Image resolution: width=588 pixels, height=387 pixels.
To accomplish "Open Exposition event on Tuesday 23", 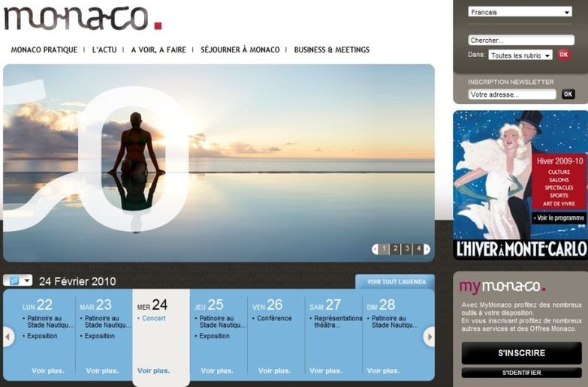I will click(x=99, y=336).
